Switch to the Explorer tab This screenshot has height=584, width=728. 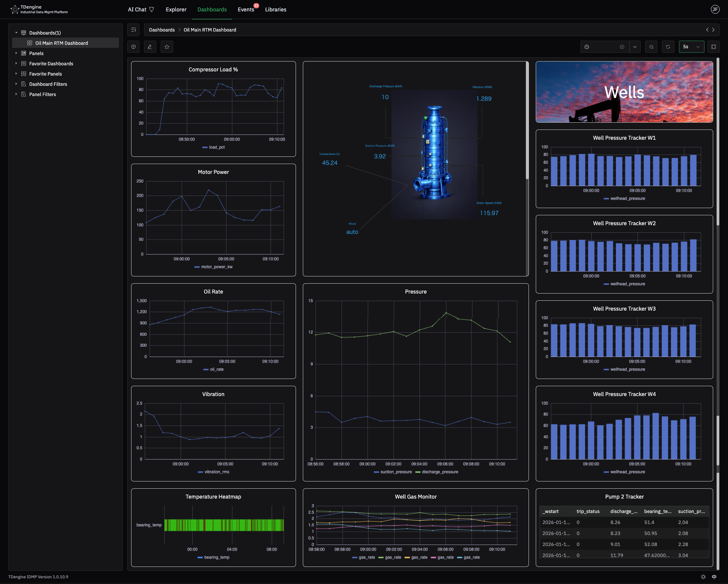176,9
